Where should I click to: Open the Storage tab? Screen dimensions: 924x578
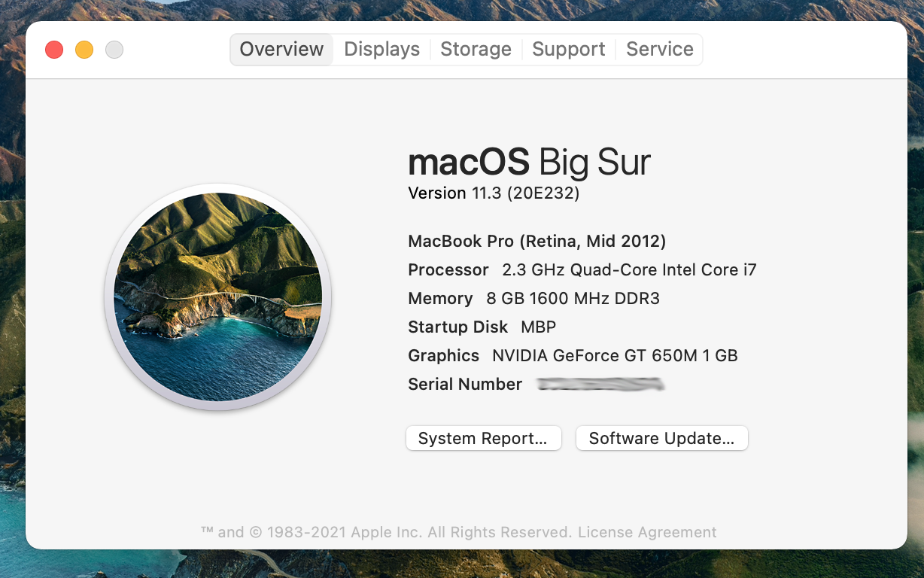(x=476, y=50)
